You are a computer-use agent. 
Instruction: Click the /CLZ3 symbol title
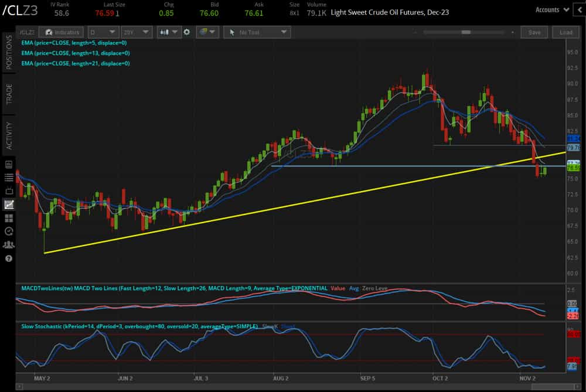pos(20,11)
